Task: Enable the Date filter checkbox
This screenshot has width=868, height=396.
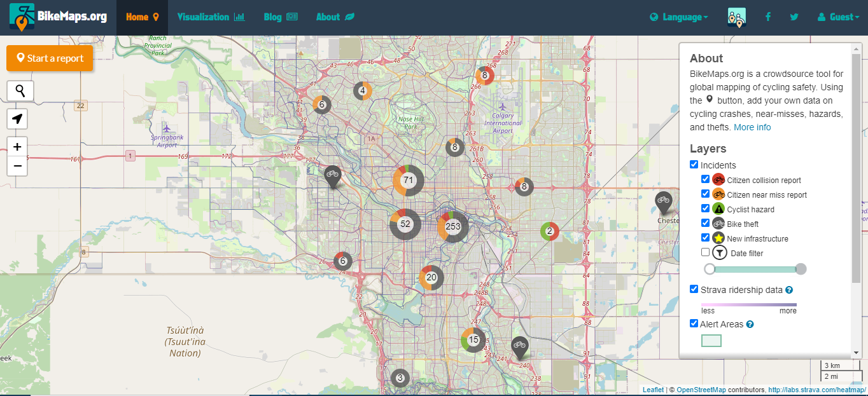Action: click(705, 252)
